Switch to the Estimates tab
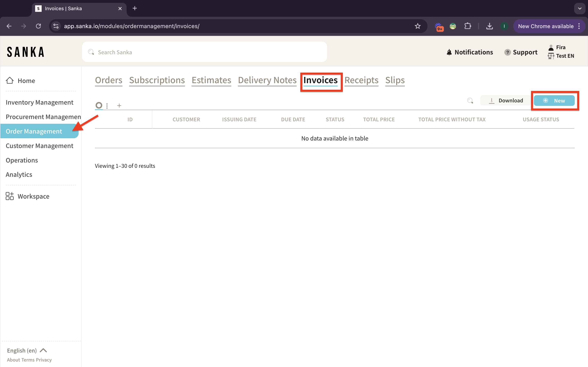Viewport: 588px width, 367px height. (211, 80)
